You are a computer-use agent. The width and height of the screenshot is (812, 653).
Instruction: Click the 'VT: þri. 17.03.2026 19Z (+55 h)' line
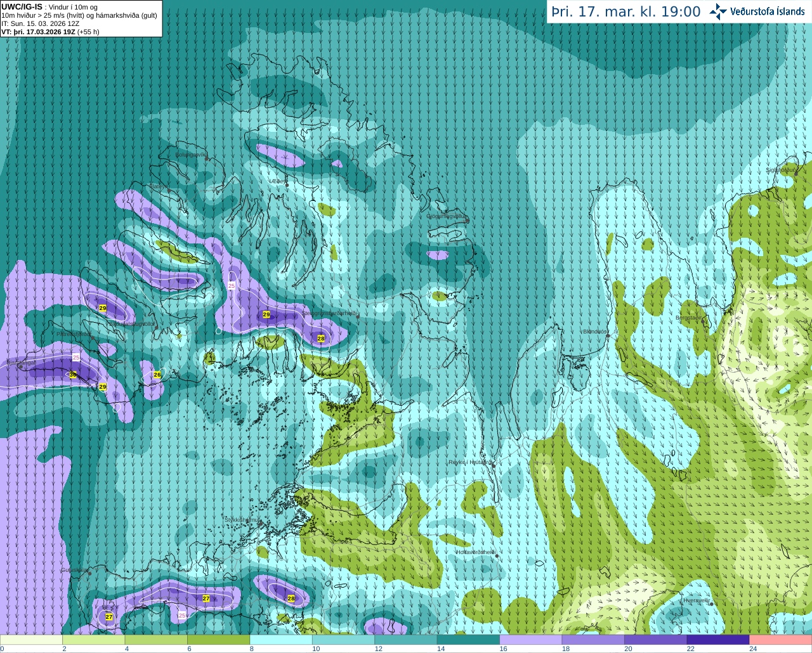point(50,32)
